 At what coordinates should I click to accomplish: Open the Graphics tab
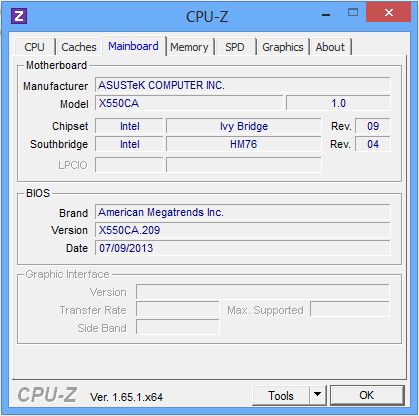[x=283, y=47]
